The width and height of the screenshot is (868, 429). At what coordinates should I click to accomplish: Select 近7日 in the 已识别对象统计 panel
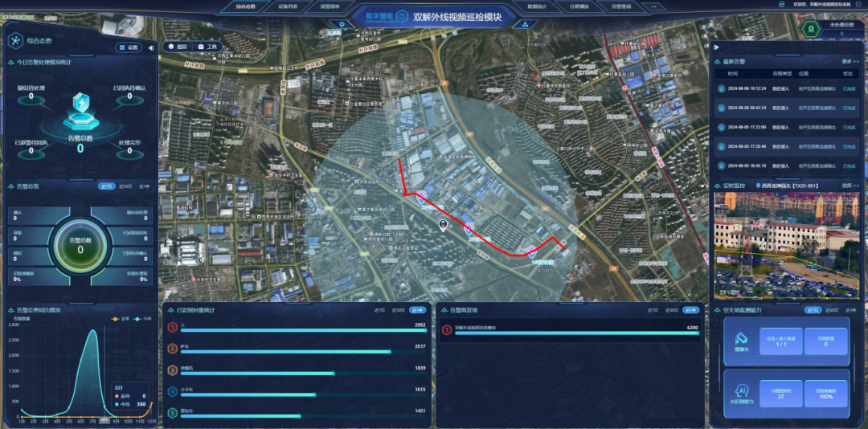coord(380,310)
